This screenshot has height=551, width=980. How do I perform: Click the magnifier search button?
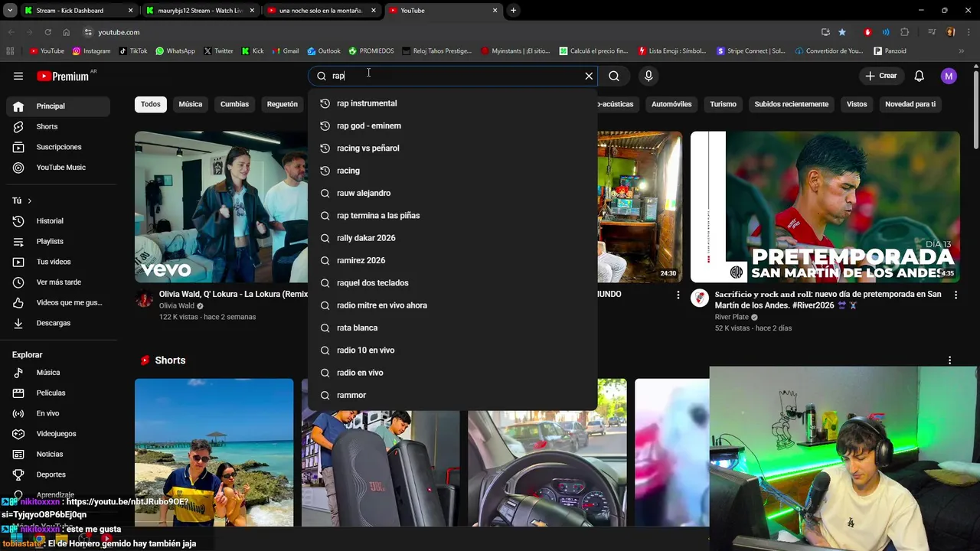click(x=614, y=76)
